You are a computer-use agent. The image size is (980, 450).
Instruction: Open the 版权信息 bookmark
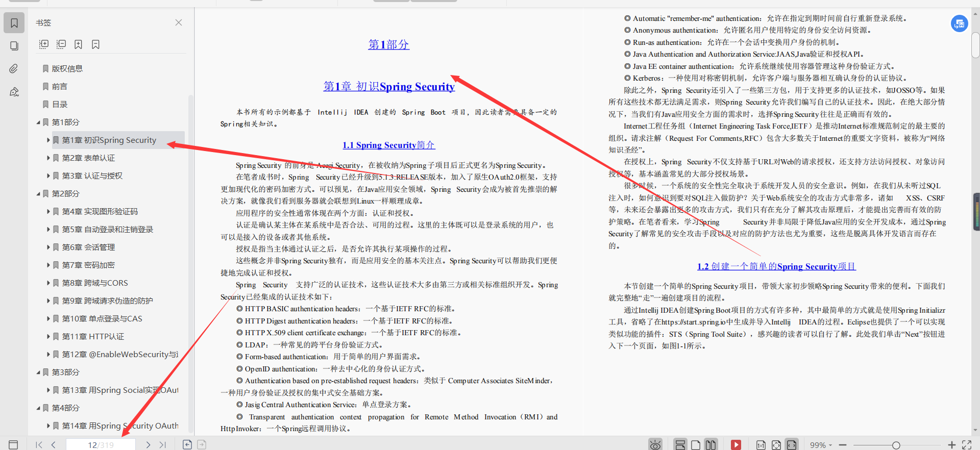(x=67, y=69)
